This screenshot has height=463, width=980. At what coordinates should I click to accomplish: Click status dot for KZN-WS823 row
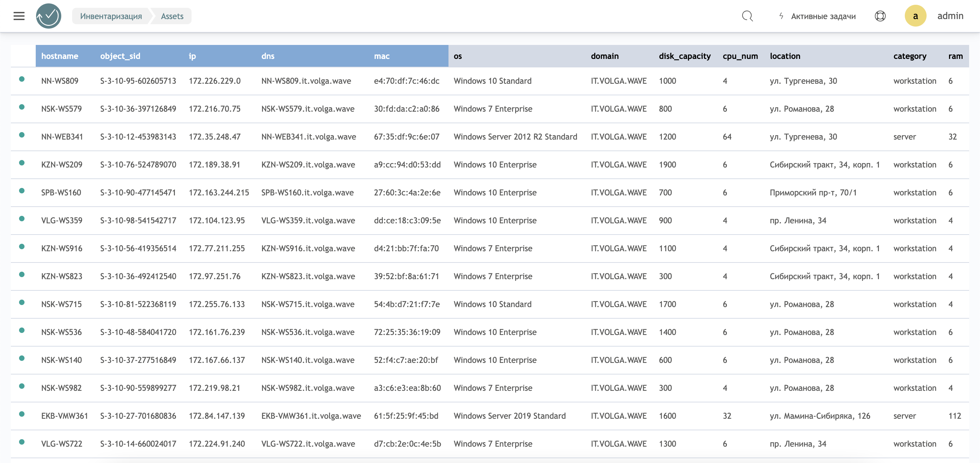(x=22, y=274)
